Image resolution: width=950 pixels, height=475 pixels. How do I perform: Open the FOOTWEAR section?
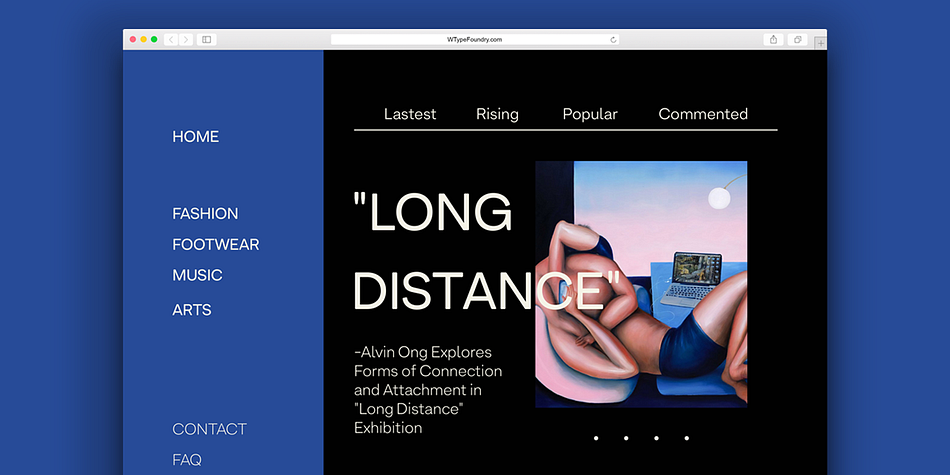(216, 244)
